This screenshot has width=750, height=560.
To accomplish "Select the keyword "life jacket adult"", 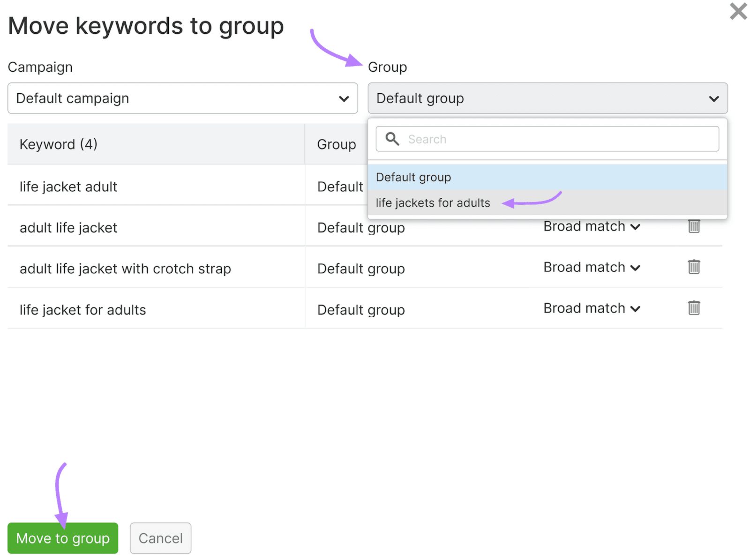I will (68, 186).
